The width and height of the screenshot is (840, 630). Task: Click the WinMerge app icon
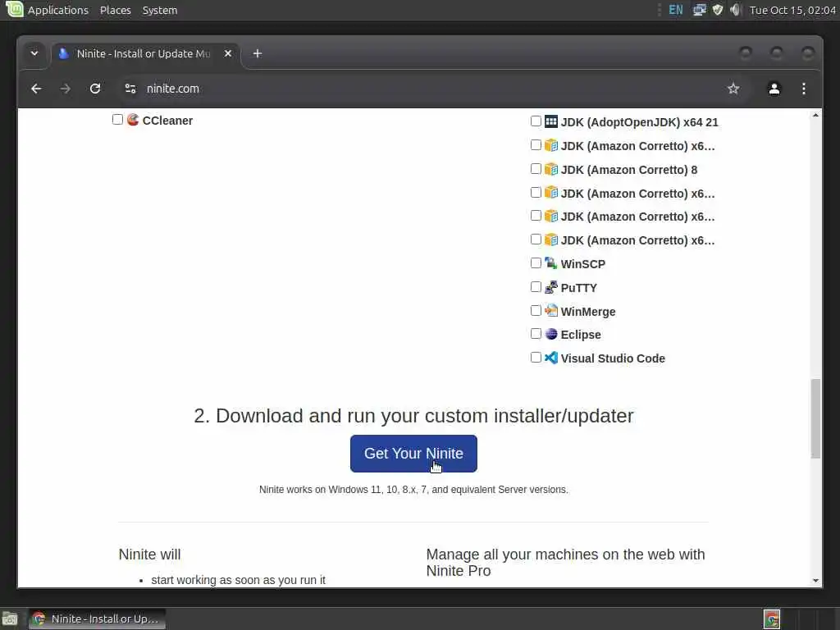pyautogui.click(x=550, y=311)
